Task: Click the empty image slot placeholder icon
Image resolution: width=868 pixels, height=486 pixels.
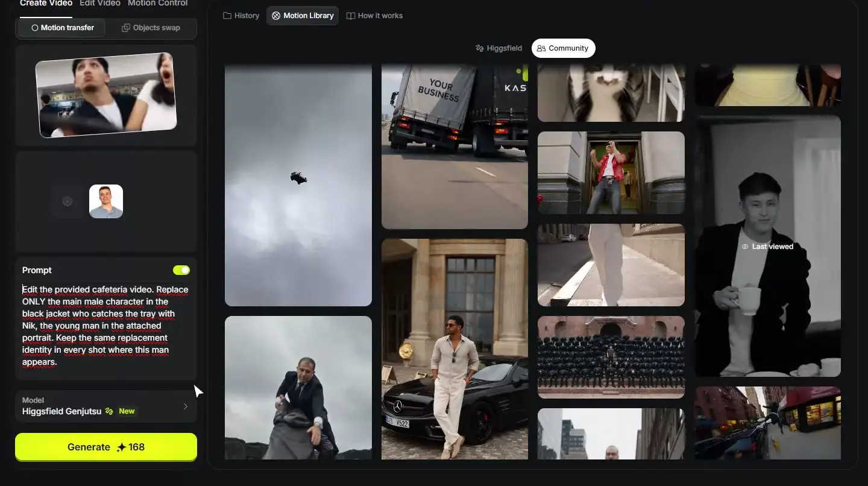Action: tap(68, 201)
